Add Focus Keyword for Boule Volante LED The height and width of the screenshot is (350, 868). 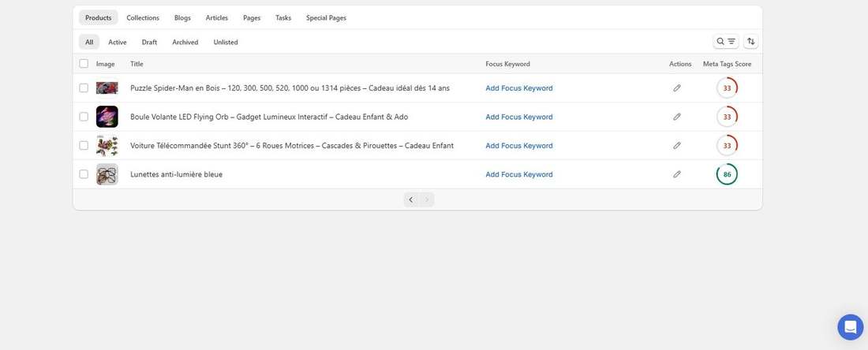[x=519, y=117]
